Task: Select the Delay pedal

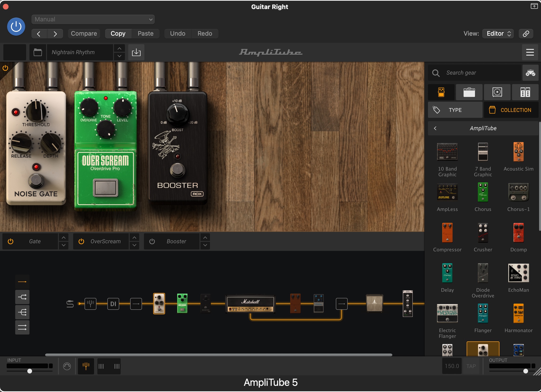Action: [x=447, y=278]
